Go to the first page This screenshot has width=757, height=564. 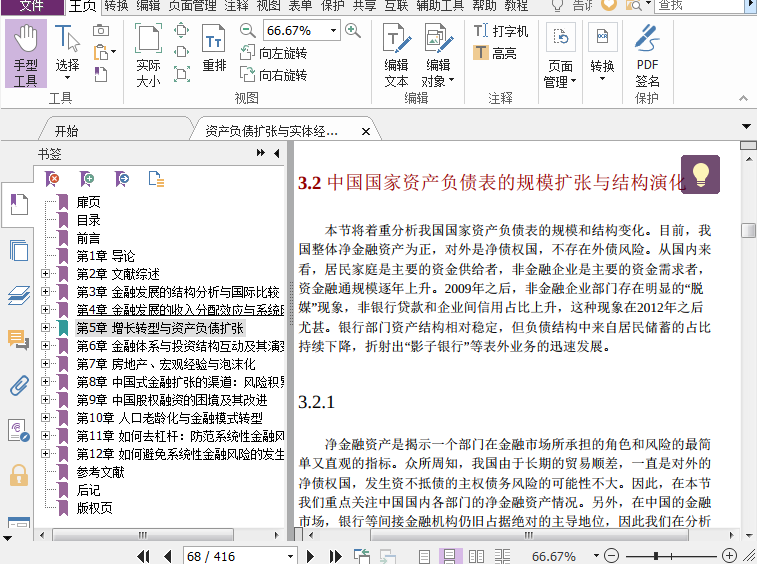tap(143, 556)
